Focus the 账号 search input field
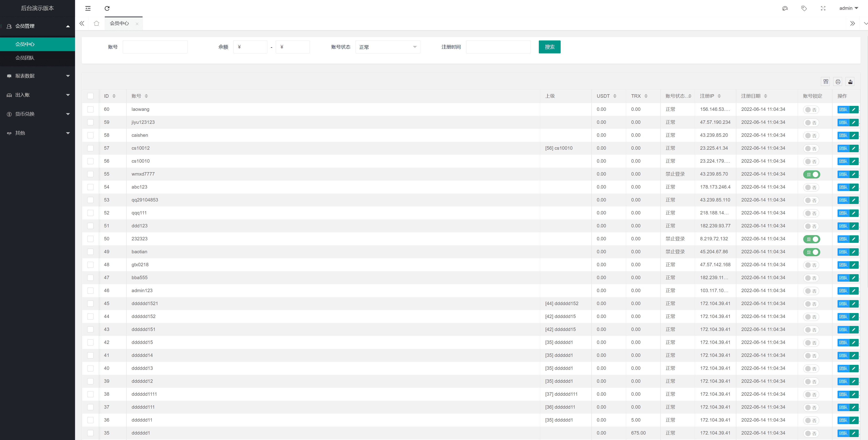Screen dimensions: 868x440 (155, 47)
